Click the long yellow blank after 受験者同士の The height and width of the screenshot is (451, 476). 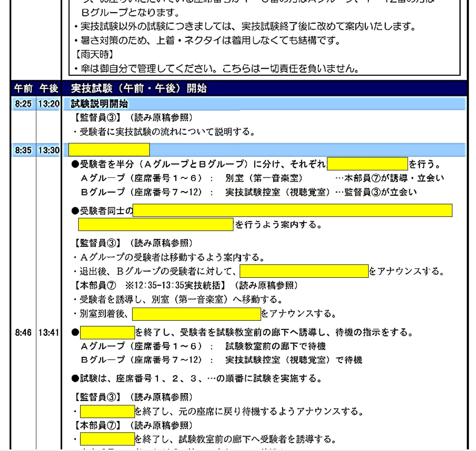click(x=292, y=210)
